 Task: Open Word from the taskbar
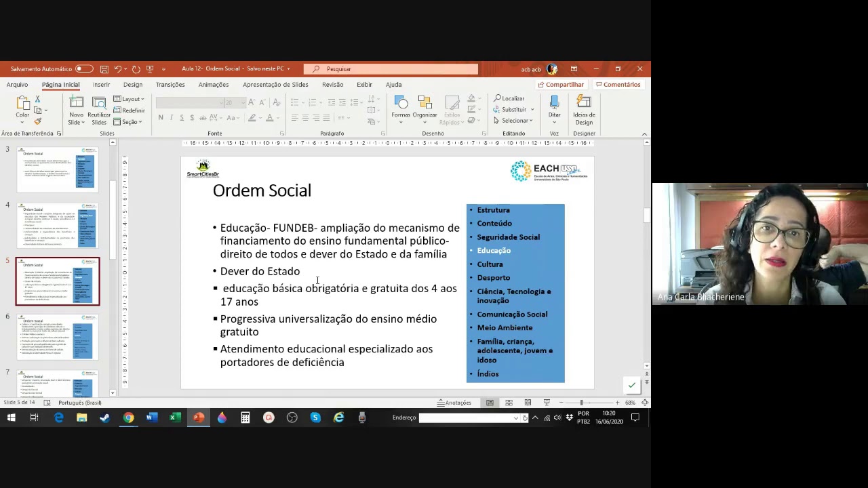pyautogui.click(x=151, y=418)
